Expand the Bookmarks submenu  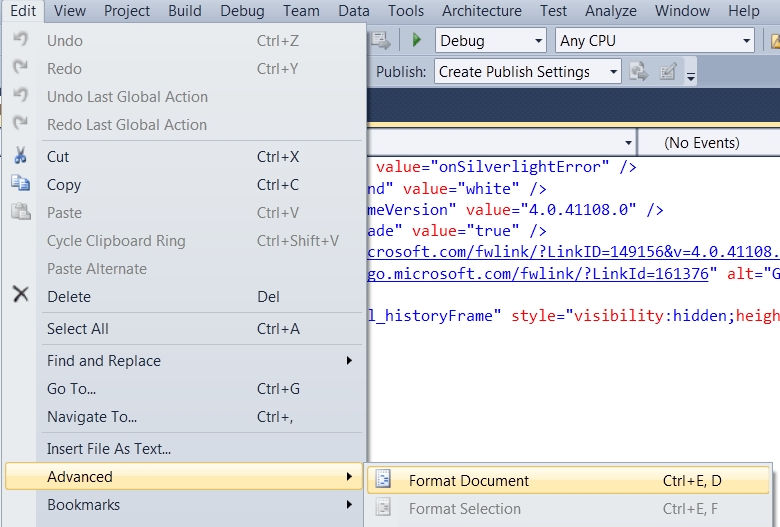click(349, 505)
